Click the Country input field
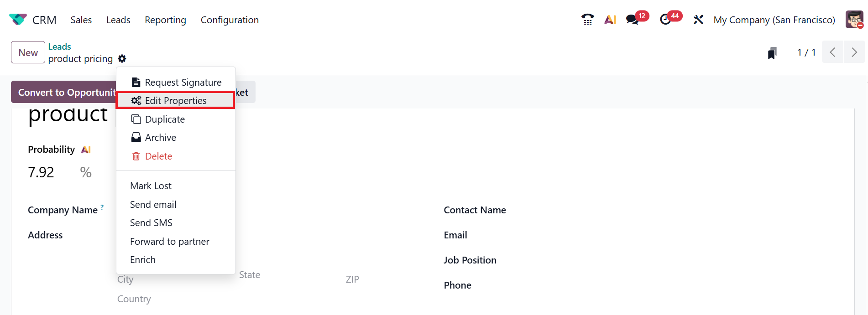 click(134, 299)
